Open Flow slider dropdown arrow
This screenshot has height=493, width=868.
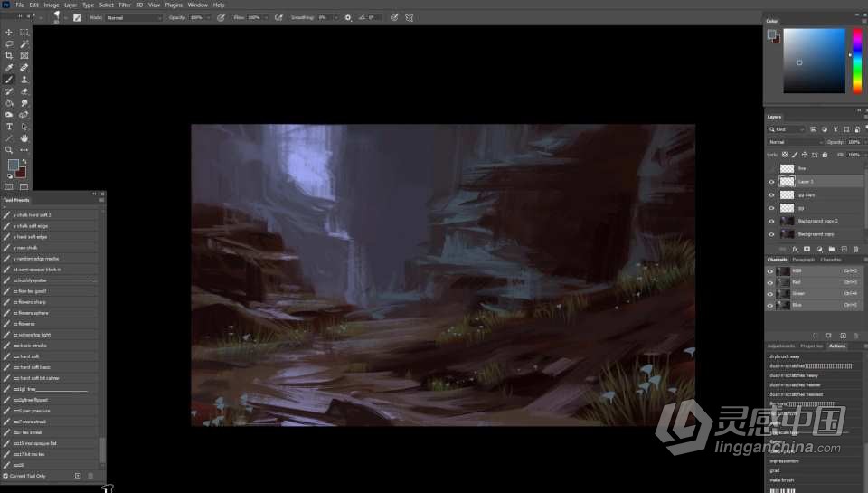(x=266, y=18)
